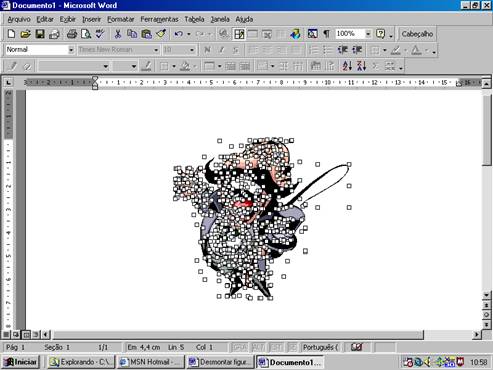Viewport: 493px width, 370px height.
Task: Cut selection with the scissors icon
Action: (x=118, y=34)
